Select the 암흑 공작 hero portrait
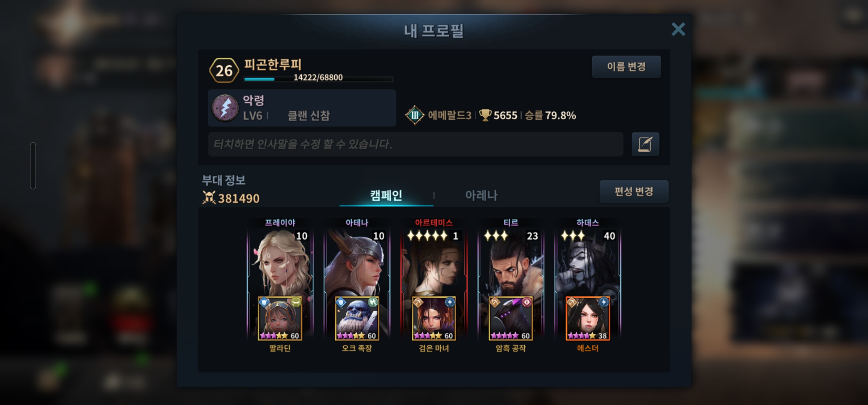The image size is (868, 405). [511, 318]
